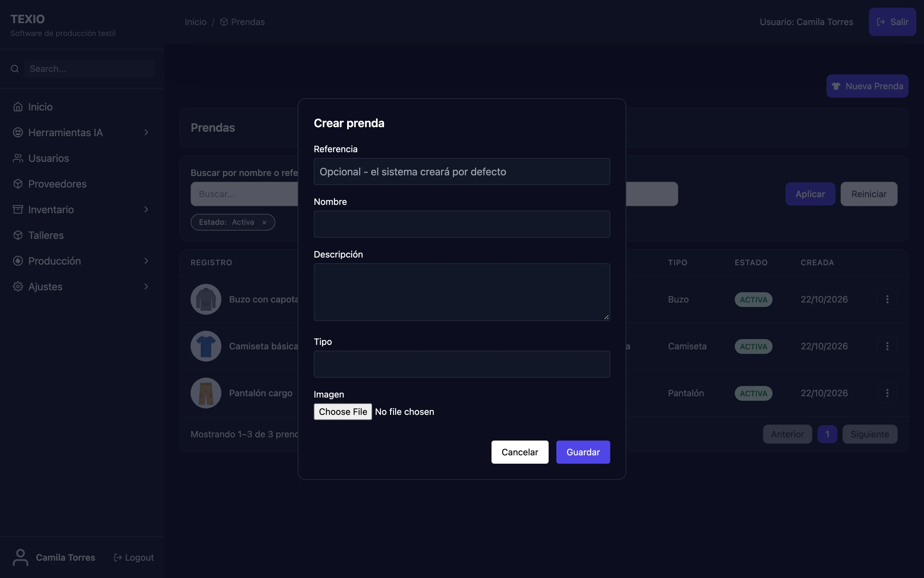Expand Ajustes submenu chevron
The height and width of the screenshot is (578, 924).
[x=146, y=286]
